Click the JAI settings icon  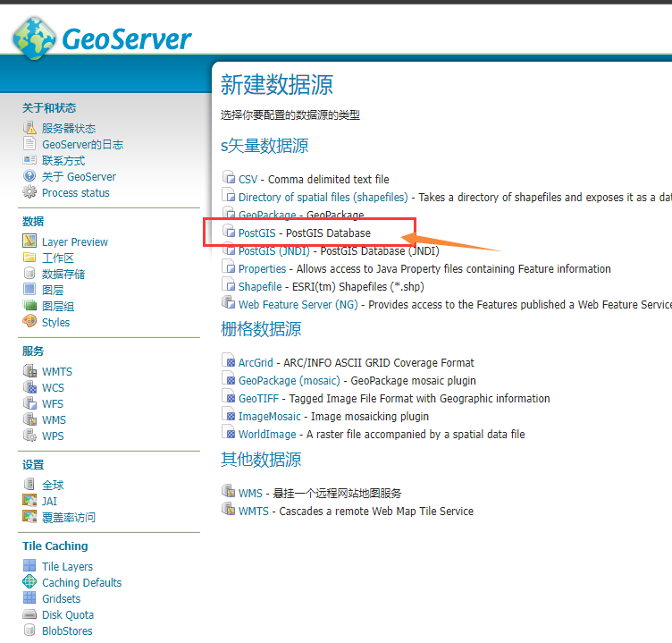(29, 500)
